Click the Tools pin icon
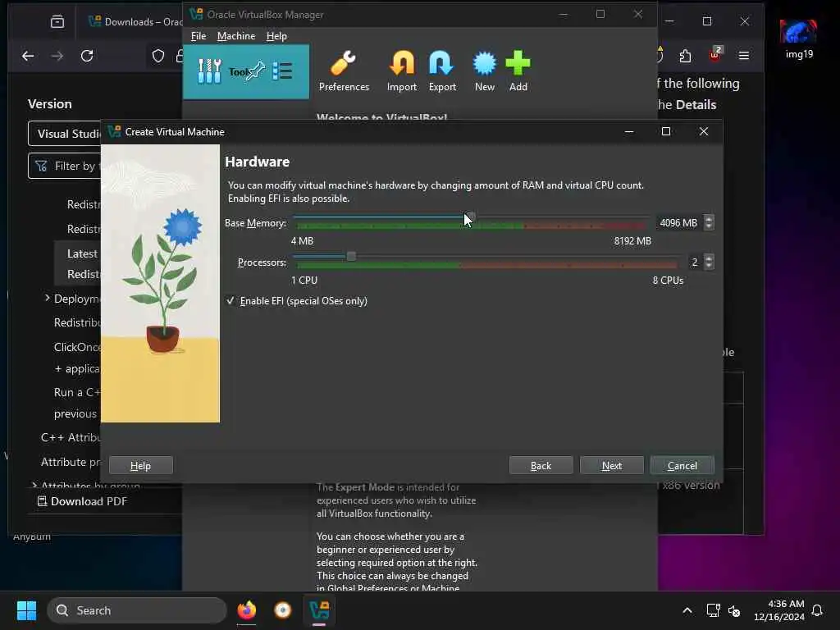Viewport: 840px width, 630px height. click(256, 71)
